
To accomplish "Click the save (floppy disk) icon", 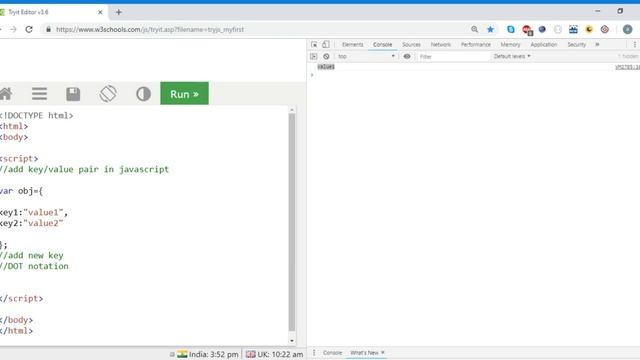I will [73, 94].
